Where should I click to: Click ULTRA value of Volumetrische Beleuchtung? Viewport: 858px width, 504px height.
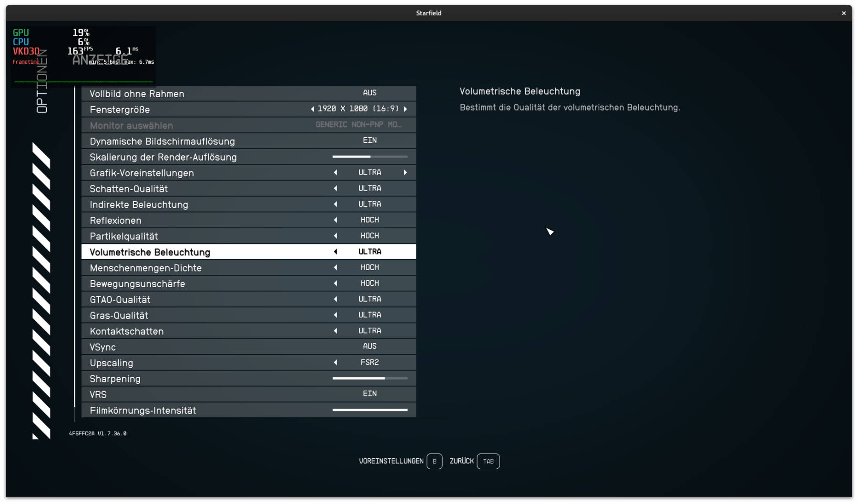pos(370,252)
